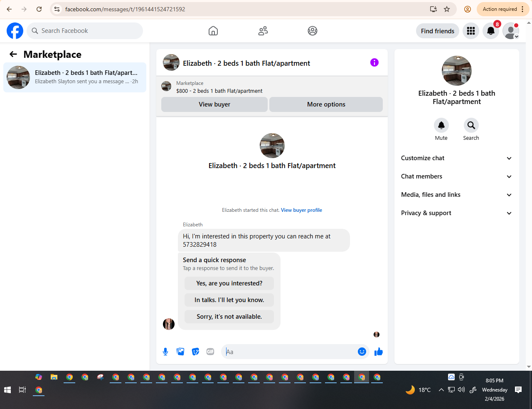Click the Search Facebook field
This screenshot has height=409, width=532.
tap(85, 31)
